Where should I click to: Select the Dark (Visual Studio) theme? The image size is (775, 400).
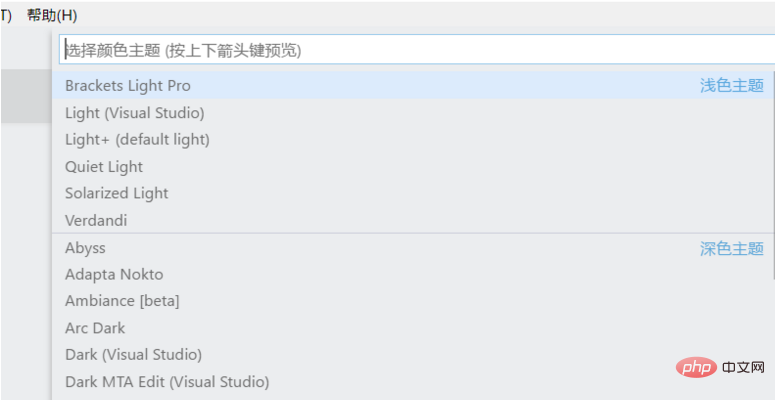pyautogui.click(x=133, y=355)
